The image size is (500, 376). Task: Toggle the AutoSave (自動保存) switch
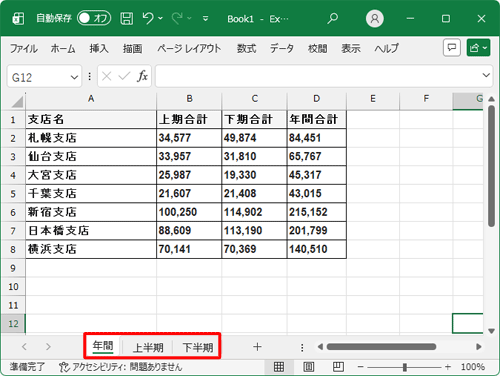click(x=94, y=18)
